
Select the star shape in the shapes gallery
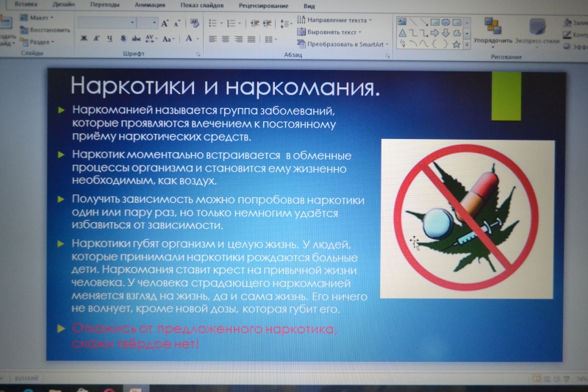coord(456,44)
